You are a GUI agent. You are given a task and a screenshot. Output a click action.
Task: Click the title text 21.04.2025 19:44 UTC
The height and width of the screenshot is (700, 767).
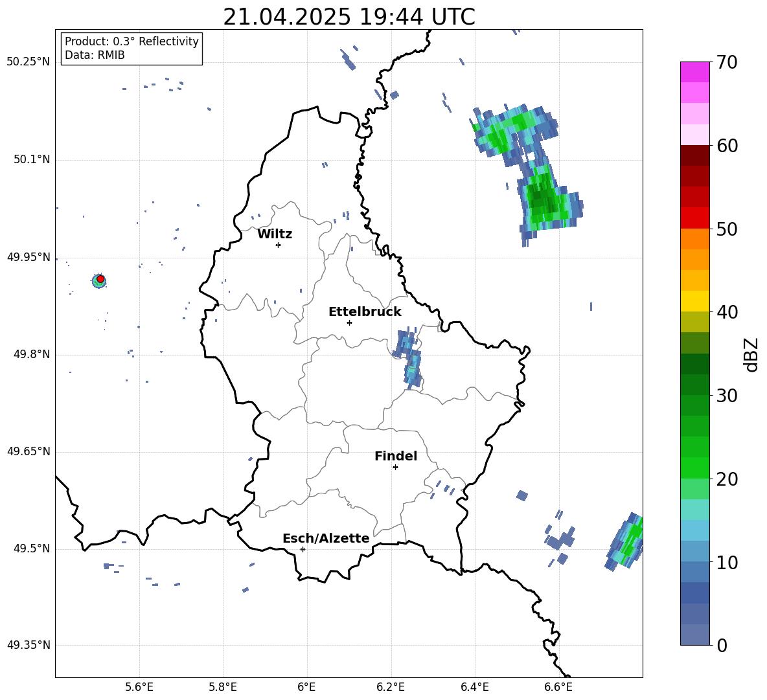349,17
